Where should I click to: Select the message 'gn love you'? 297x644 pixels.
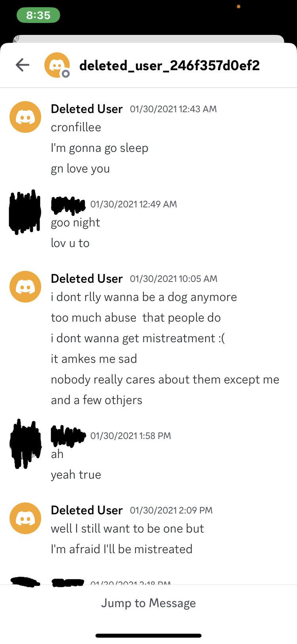click(80, 169)
